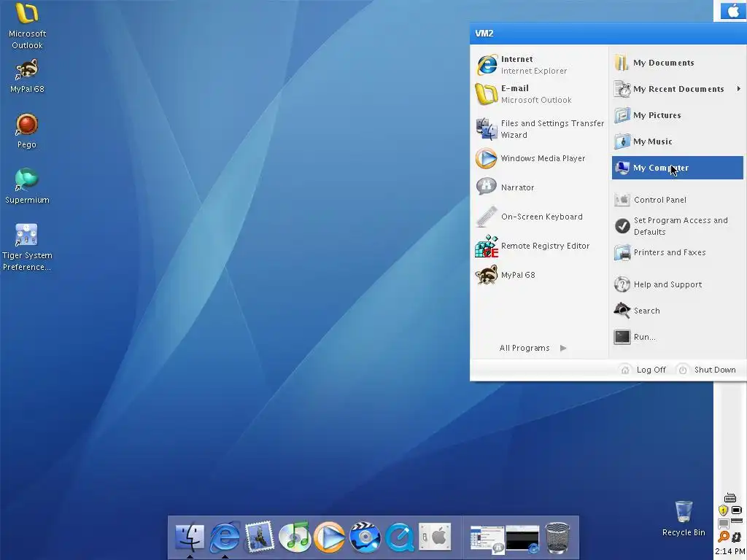Select the MyPal 68 desktop icon
Screen dimensions: 747x560
click(x=27, y=76)
